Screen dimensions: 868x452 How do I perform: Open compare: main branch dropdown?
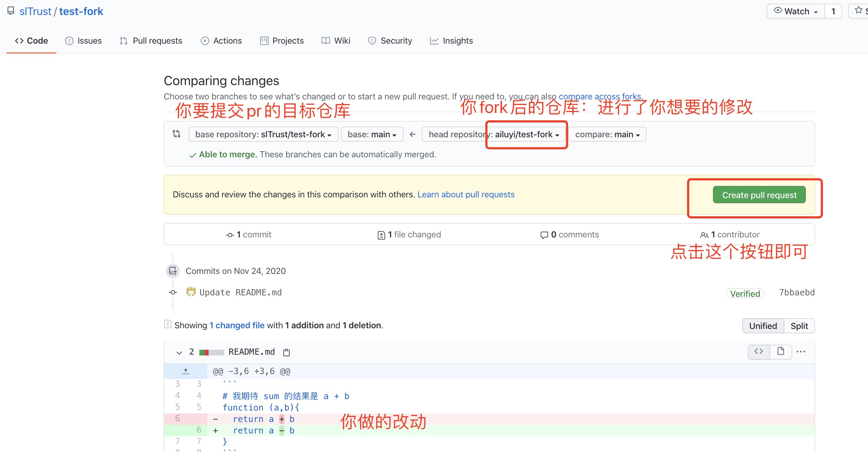(607, 134)
